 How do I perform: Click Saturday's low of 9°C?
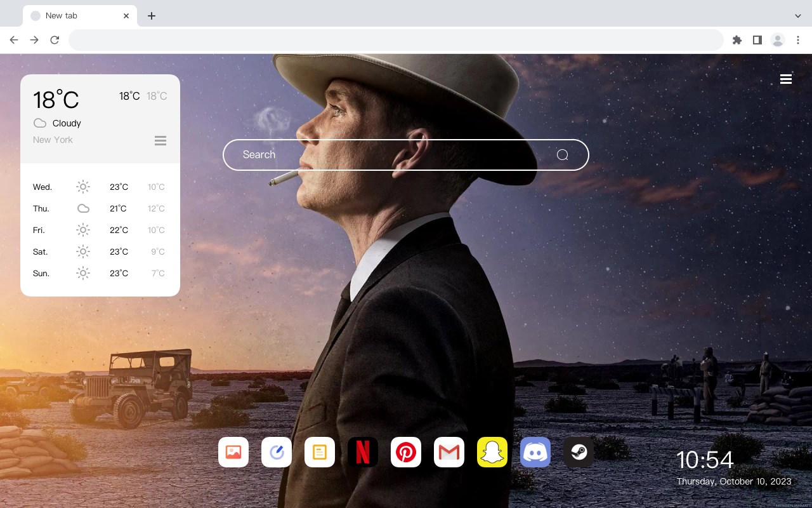(158, 251)
